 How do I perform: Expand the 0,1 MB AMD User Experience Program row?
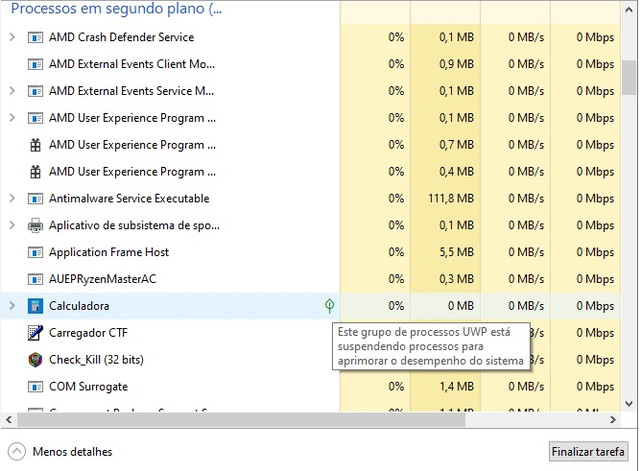(x=12, y=118)
